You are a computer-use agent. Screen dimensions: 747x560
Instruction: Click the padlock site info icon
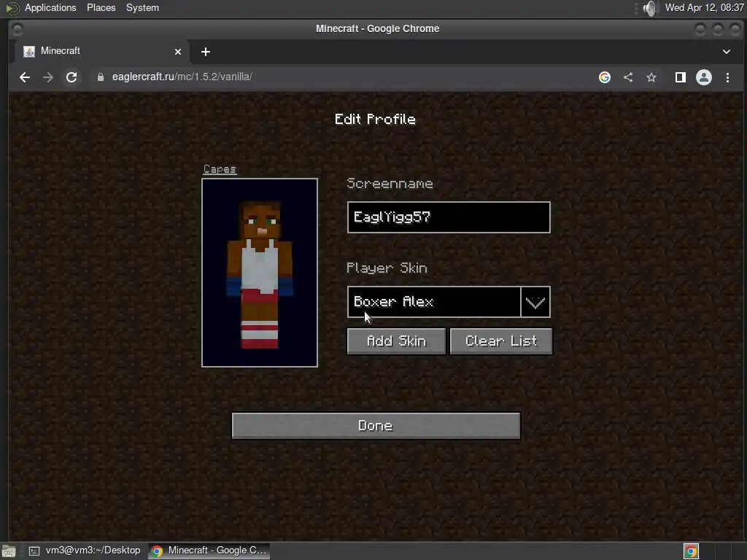(x=101, y=77)
